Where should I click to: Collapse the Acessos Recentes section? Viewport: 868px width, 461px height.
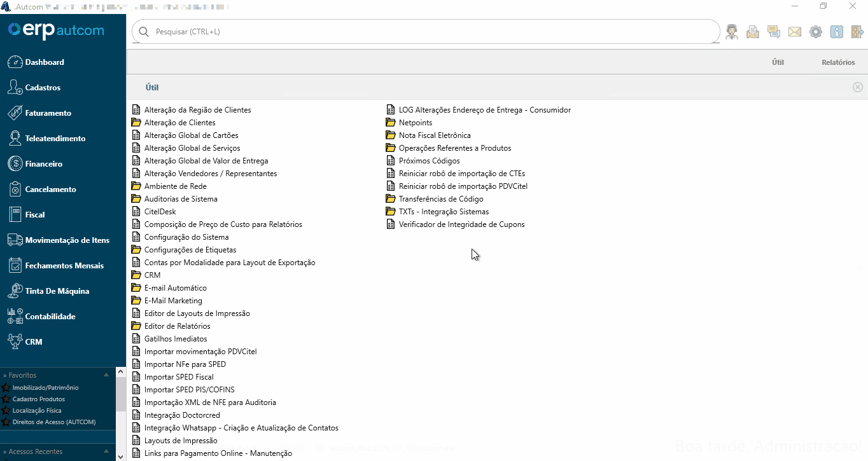click(x=106, y=451)
